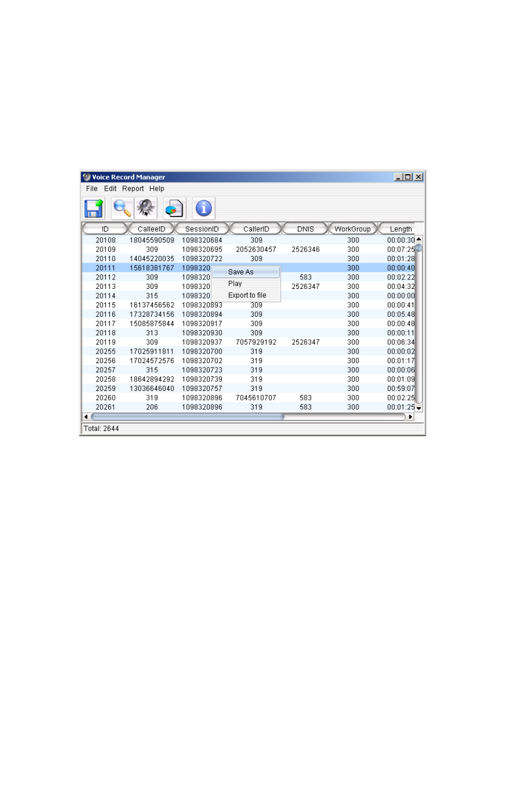Sort by the CalleeID column header
This screenshot has width=532, height=787.
(x=152, y=229)
